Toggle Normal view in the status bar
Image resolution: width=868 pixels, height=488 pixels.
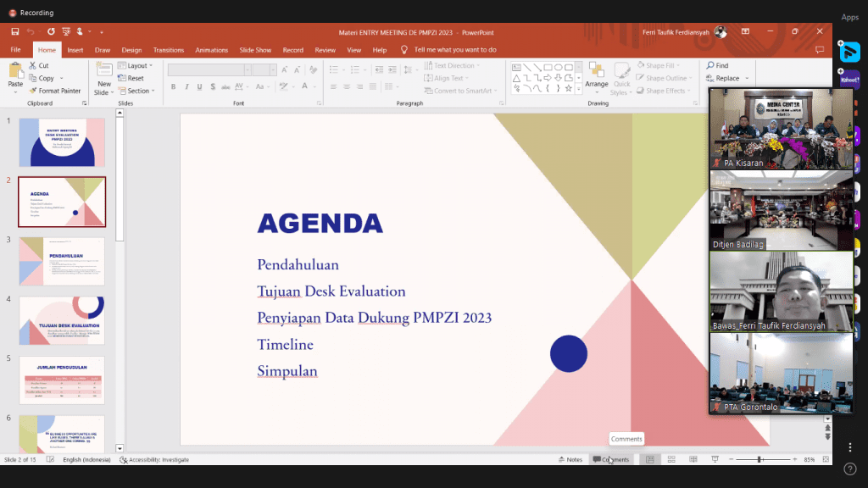[x=650, y=459]
